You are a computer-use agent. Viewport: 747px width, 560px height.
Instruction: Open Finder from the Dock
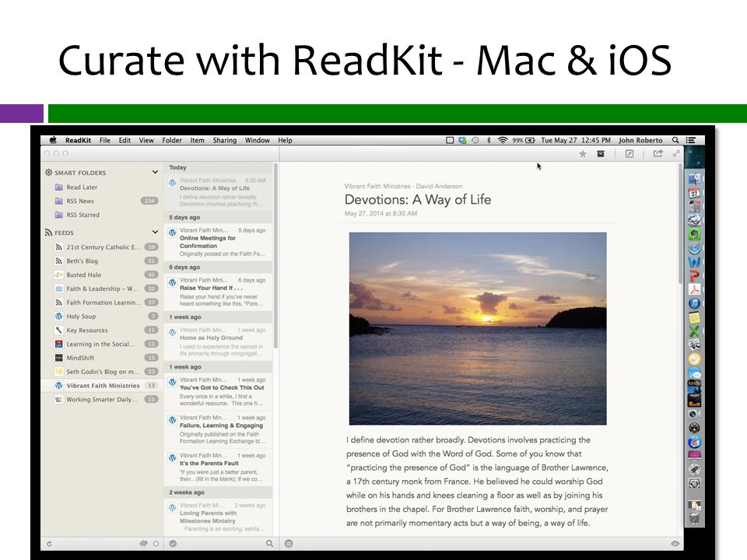694,179
